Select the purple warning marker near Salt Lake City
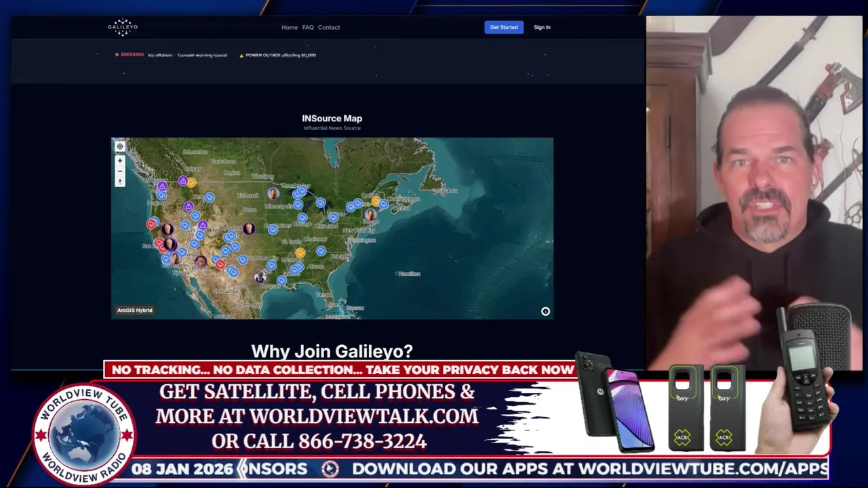Image resolution: width=868 pixels, height=488 pixels. pos(203,225)
